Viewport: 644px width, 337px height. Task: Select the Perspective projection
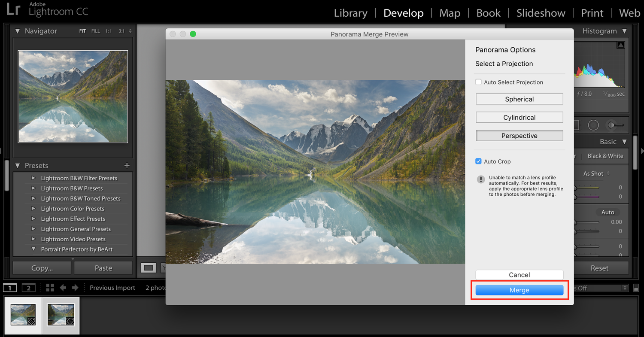click(x=519, y=135)
